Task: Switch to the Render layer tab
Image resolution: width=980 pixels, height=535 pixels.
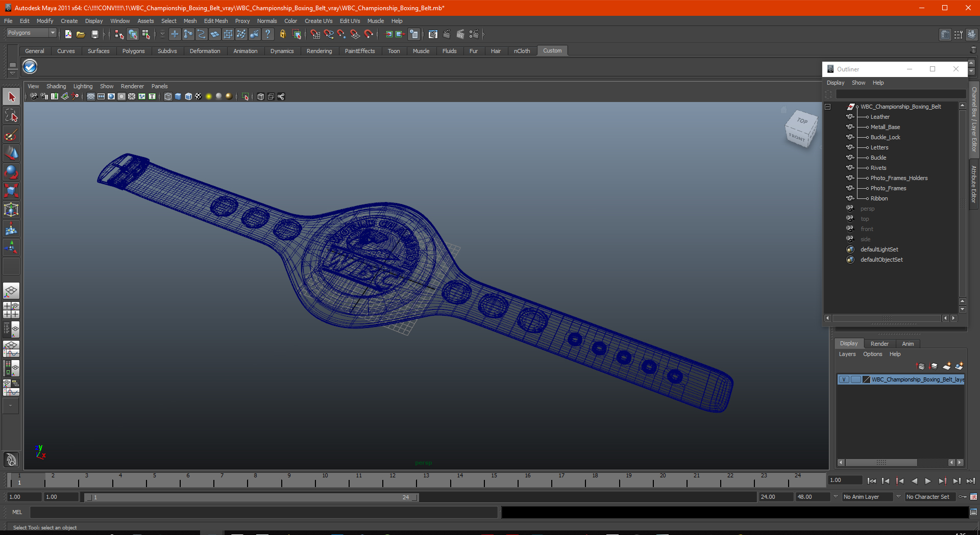Action: [x=879, y=344]
